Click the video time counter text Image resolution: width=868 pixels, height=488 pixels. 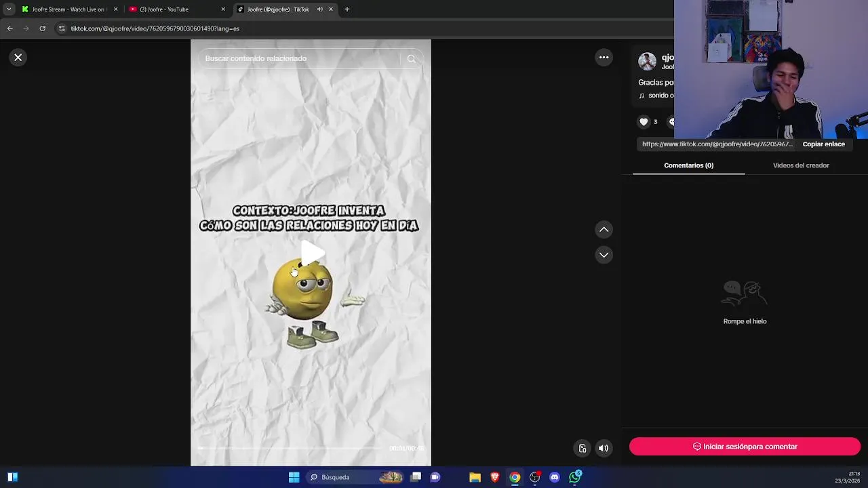coord(406,448)
